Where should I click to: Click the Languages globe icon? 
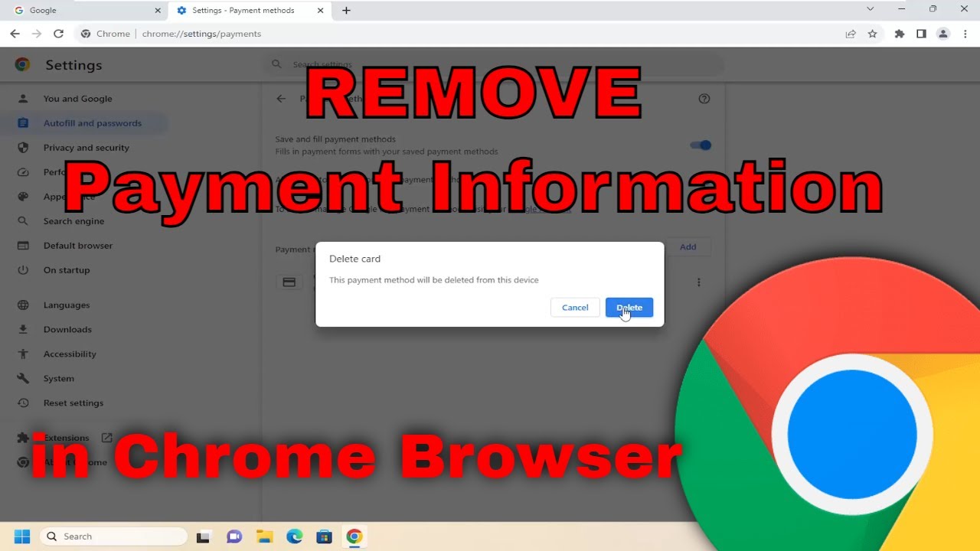pyautogui.click(x=23, y=305)
